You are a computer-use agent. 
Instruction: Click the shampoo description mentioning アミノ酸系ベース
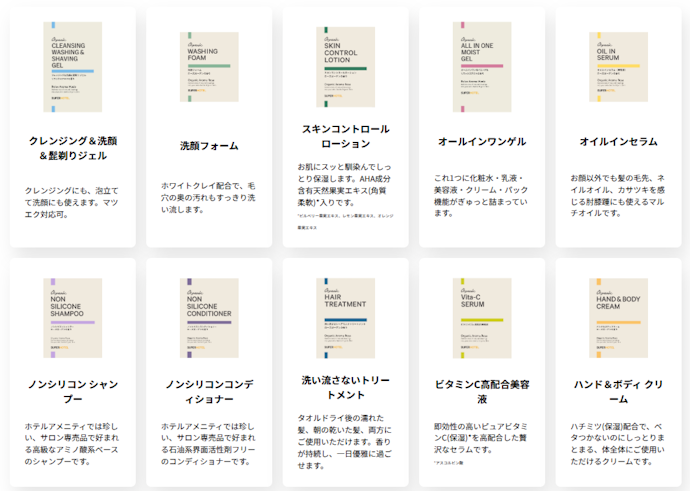(x=72, y=444)
